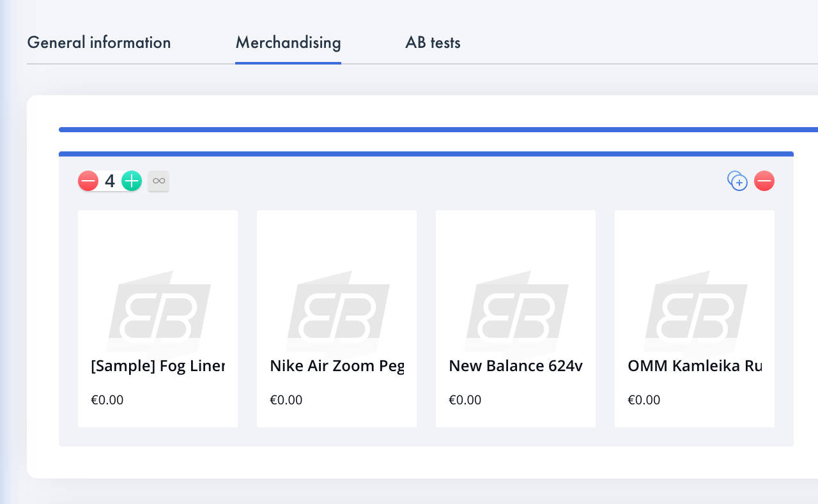The height and width of the screenshot is (504, 818).
Task: Open the AB tests tab
Action: 433,43
